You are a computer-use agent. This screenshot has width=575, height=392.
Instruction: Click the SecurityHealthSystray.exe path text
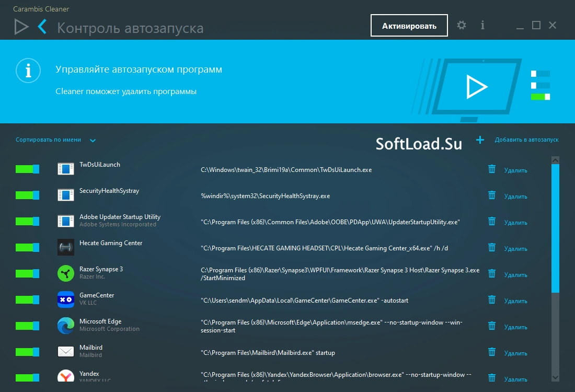pyautogui.click(x=266, y=196)
